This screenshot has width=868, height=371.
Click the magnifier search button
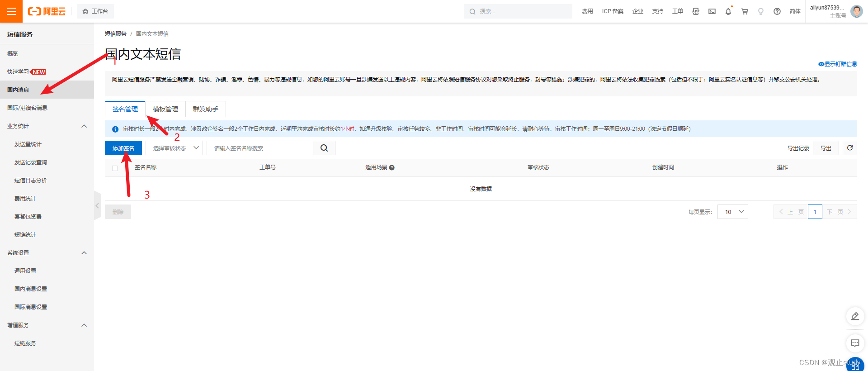tap(324, 148)
